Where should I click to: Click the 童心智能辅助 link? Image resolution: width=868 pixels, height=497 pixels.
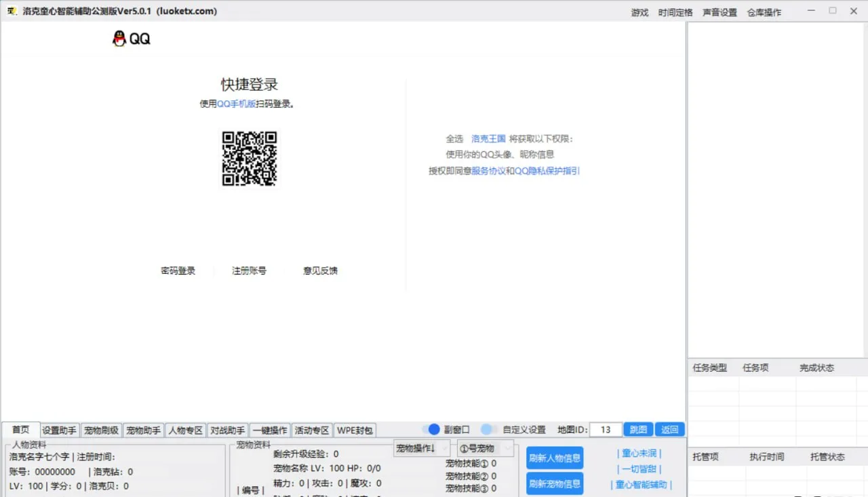642,485
